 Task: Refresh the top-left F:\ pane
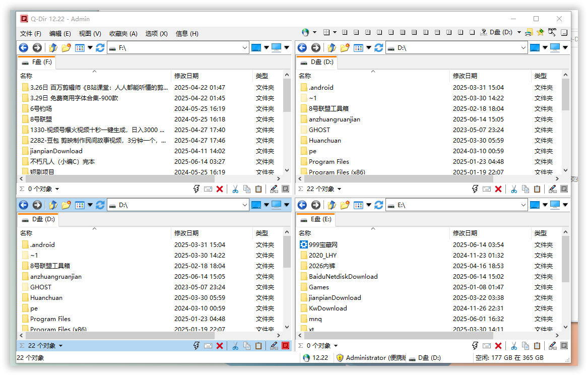click(100, 48)
